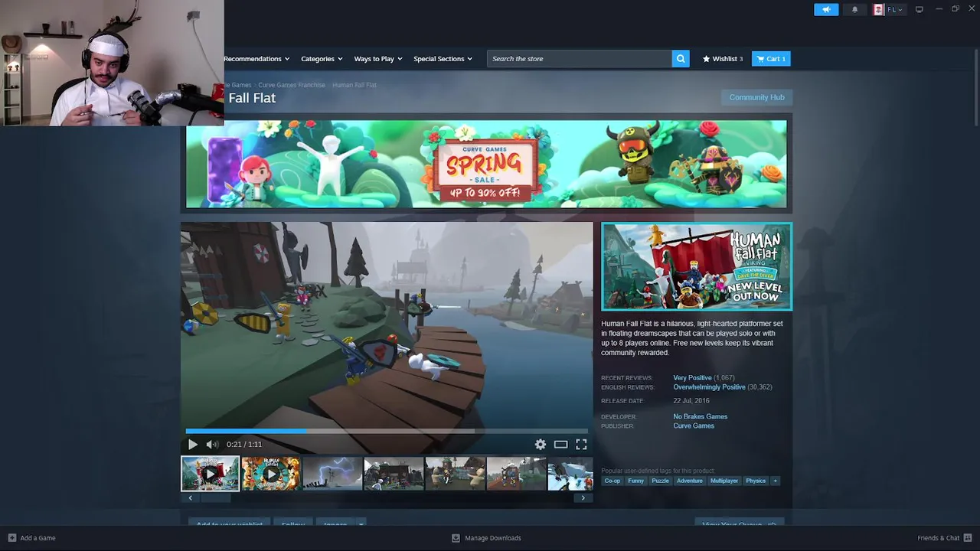
Task: Click the Physics tag
Action: point(756,481)
